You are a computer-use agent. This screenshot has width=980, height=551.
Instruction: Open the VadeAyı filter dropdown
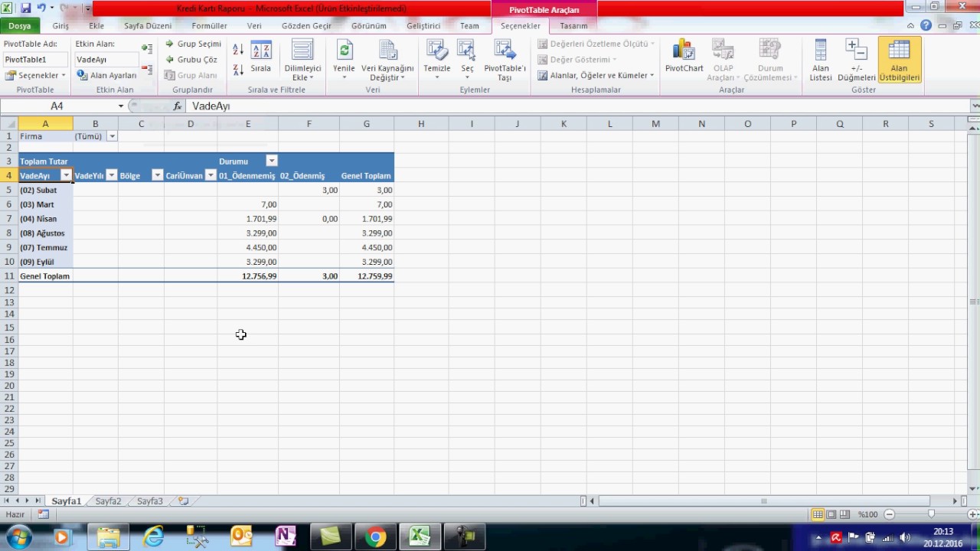coord(66,175)
